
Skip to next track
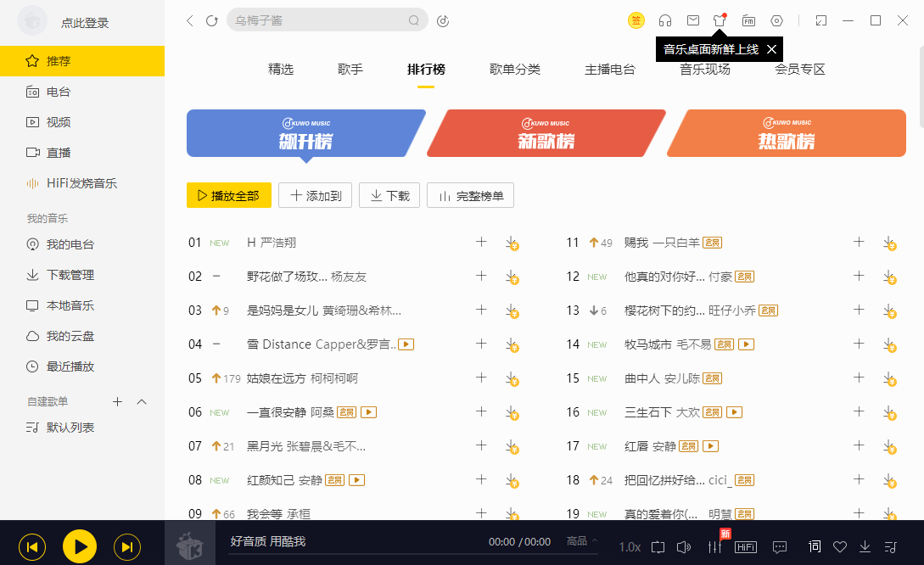(x=126, y=547)
